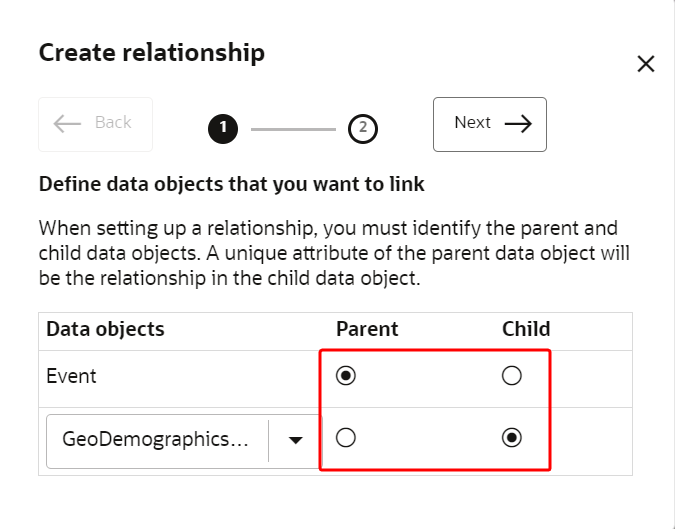Close the Create relationship dialog
Screen dimensions: 675x529
click(646, 64)
